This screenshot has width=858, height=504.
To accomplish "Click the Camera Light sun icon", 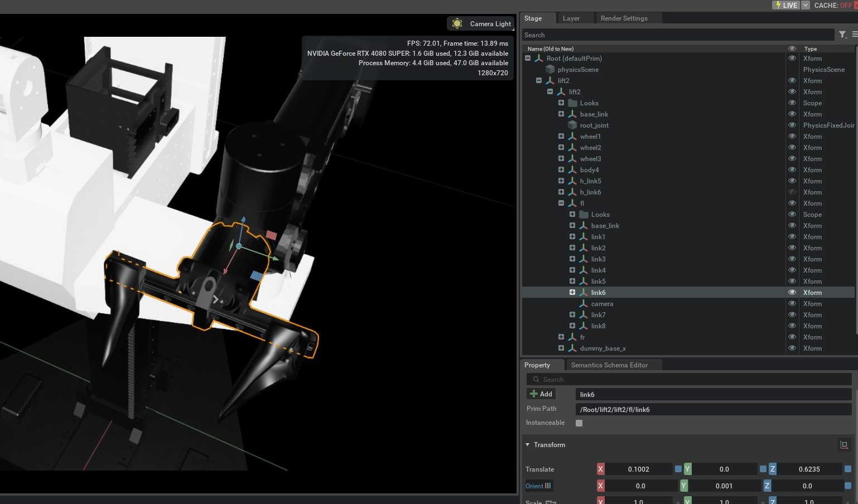I will [x=457, y=23].
